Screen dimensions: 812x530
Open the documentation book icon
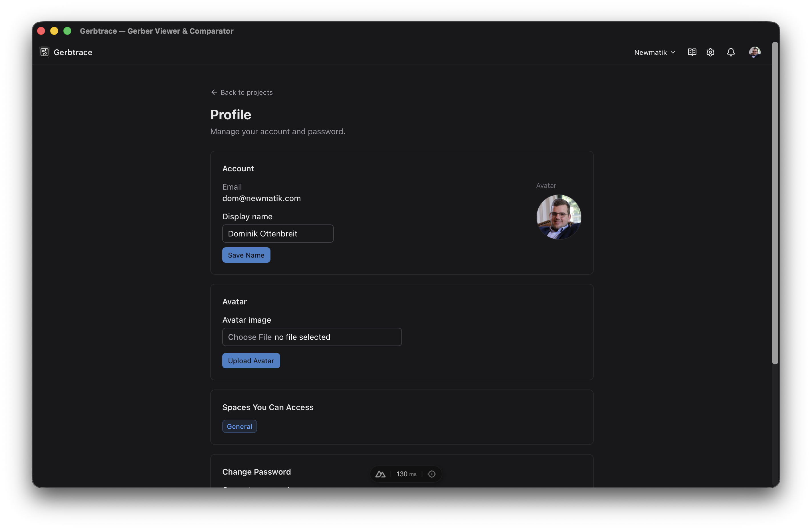pos(692,52)
